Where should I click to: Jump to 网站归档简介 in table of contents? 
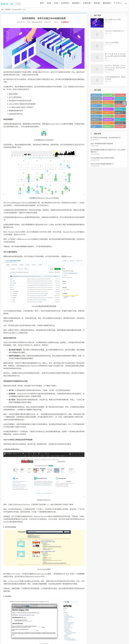[13, 94]
